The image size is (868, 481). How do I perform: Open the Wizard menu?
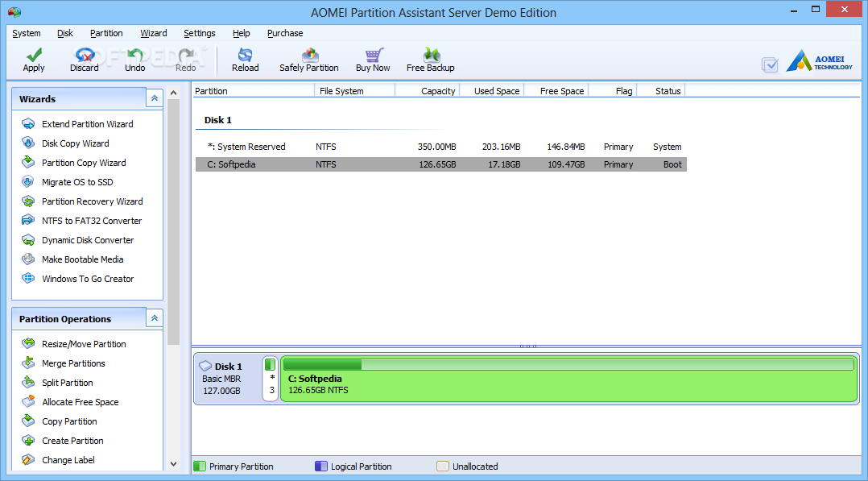[x=153, y=33]
